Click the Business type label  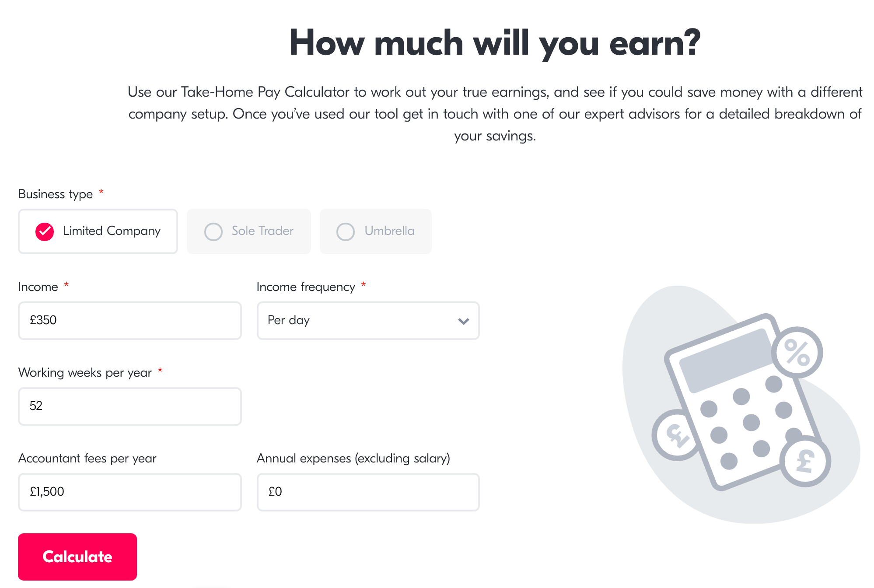point(56,194)
